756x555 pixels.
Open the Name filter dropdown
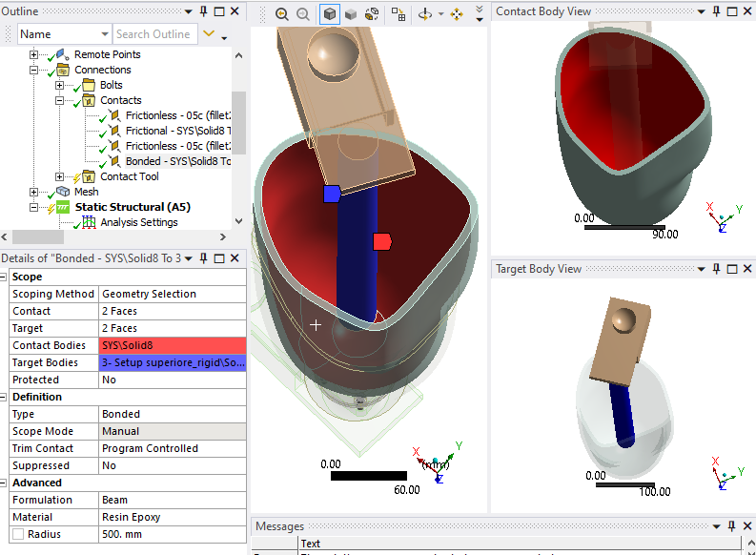point(105,34)
